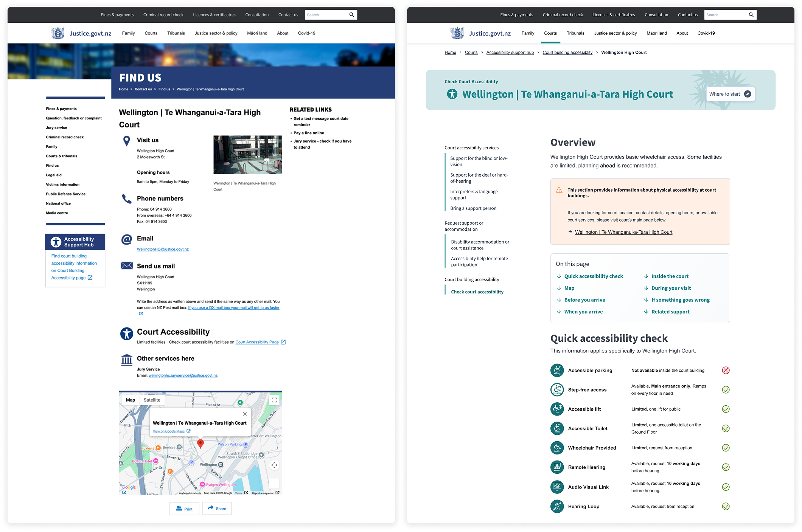Open Covid-19 menu on left page

pos(306,33)
